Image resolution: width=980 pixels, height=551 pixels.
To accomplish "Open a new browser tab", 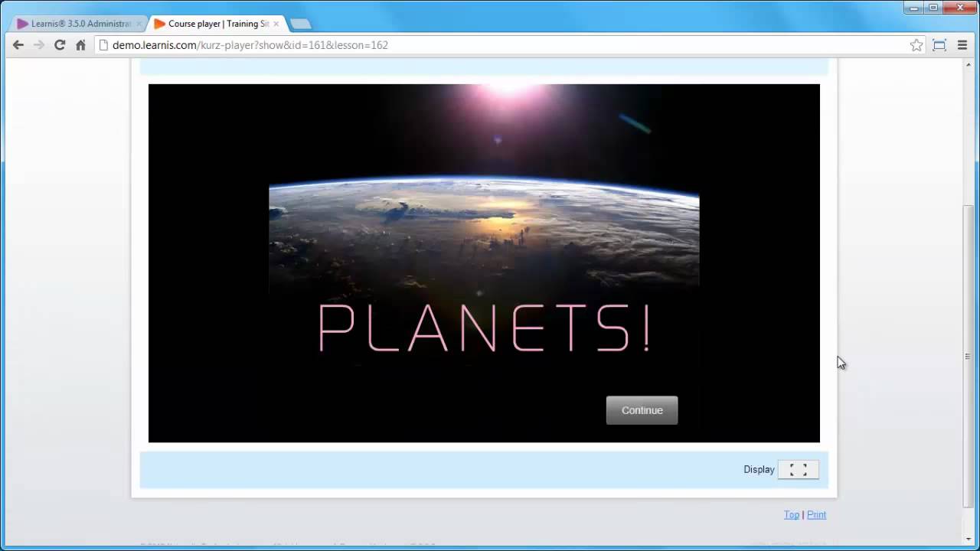I will click(x=300, y=24).
